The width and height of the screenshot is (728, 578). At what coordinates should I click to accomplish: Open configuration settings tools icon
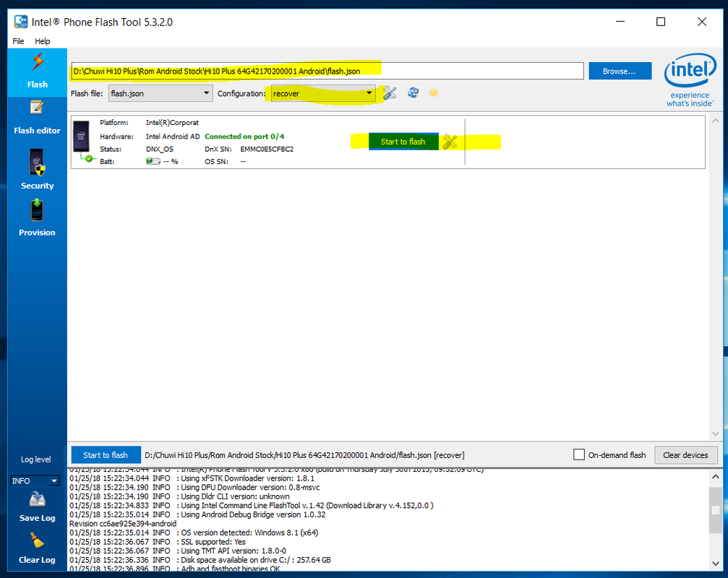[x=390, y=93]
